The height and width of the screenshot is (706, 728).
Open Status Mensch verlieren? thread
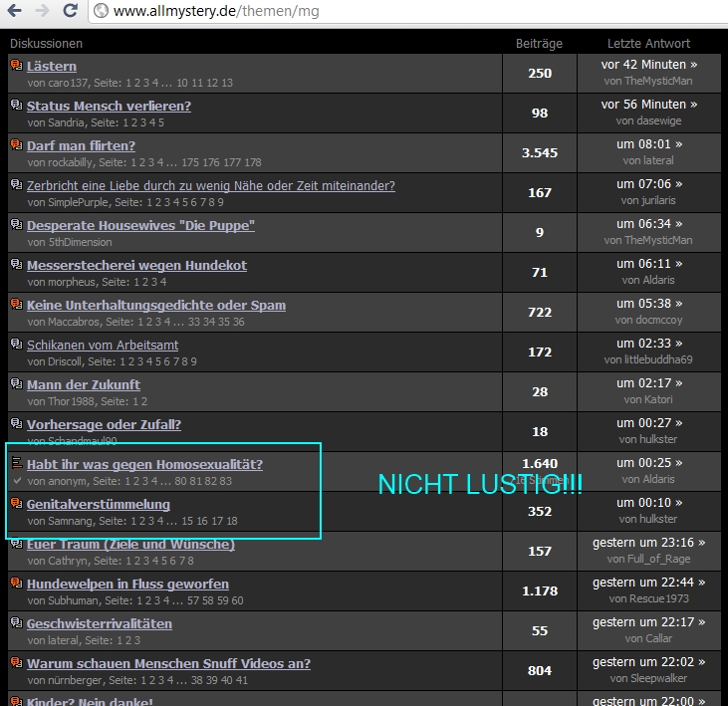(x=109, y=107)
